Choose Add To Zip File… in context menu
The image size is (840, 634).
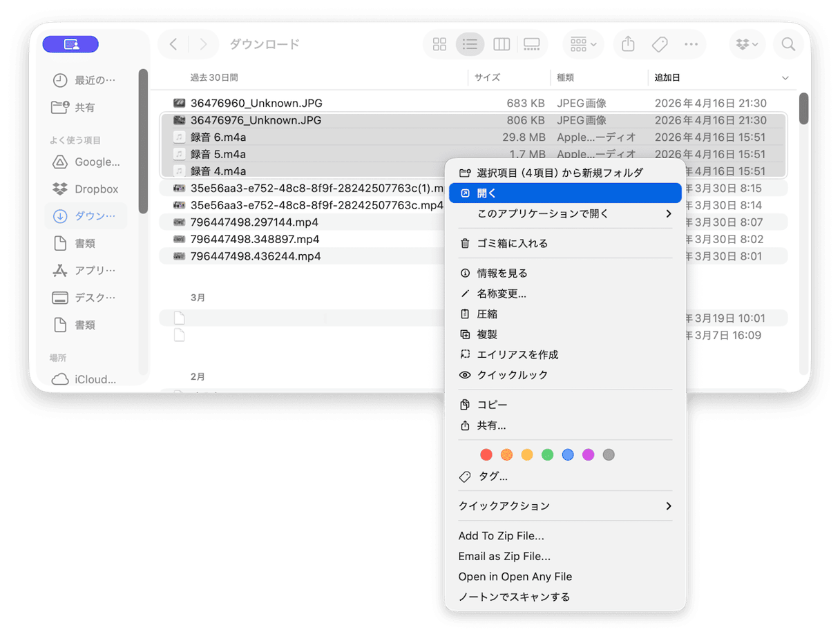(x=565, y=536)
